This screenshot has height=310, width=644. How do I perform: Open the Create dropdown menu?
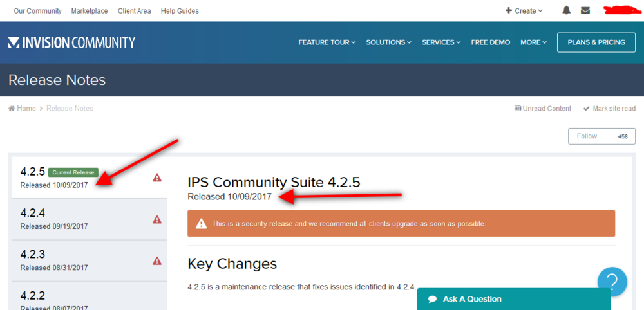point(524,11)
